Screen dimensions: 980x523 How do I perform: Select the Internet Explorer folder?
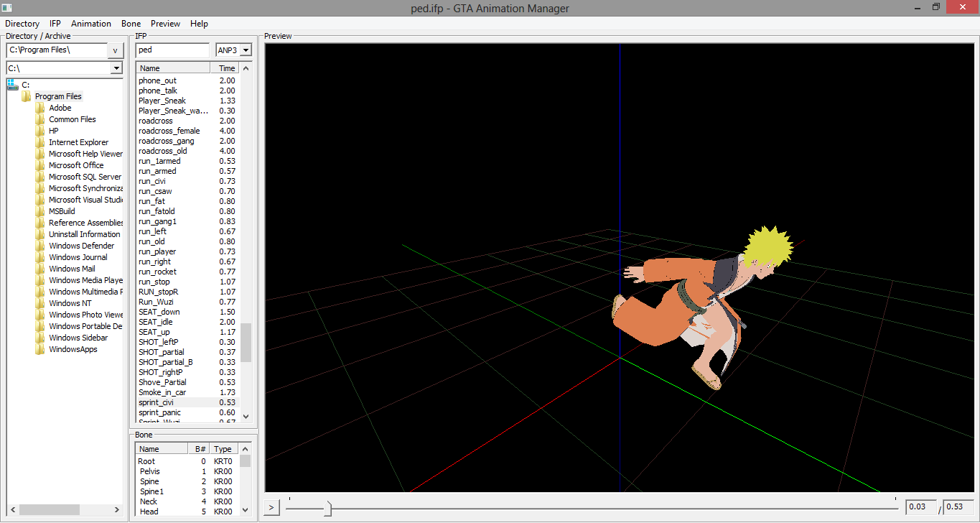pyautogui.click(x=79, y=142)
